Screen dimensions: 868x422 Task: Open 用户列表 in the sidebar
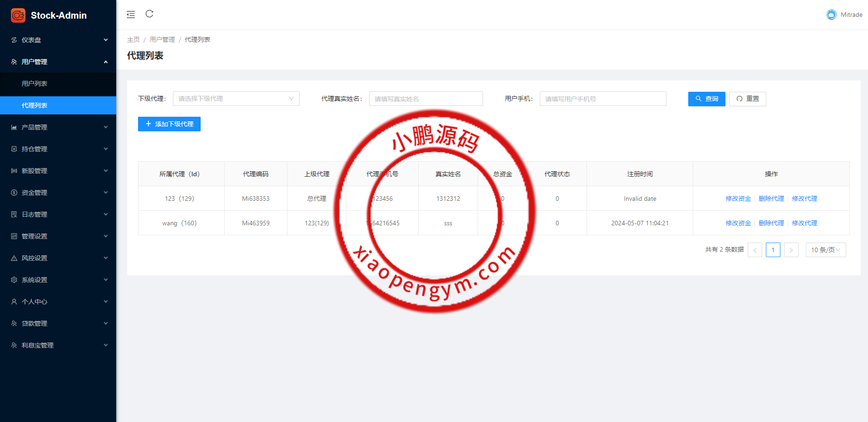[35, 84]
